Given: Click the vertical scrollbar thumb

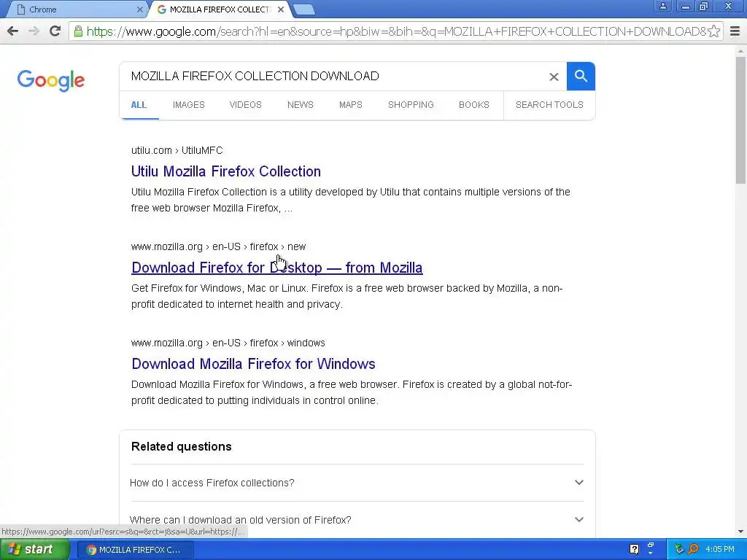Looking at the screenshot, I should (741, 120).
